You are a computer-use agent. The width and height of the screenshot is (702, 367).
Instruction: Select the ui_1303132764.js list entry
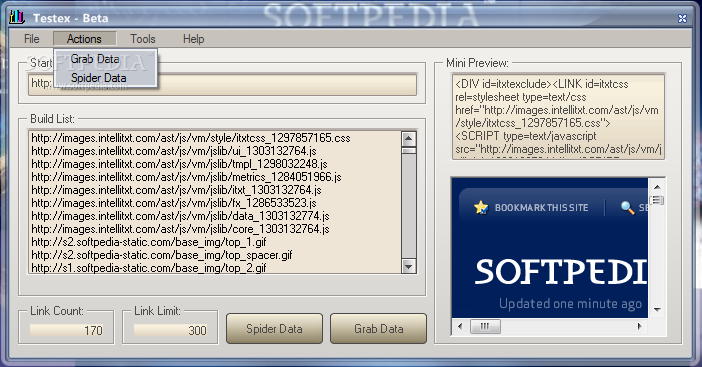click(174, 151)
